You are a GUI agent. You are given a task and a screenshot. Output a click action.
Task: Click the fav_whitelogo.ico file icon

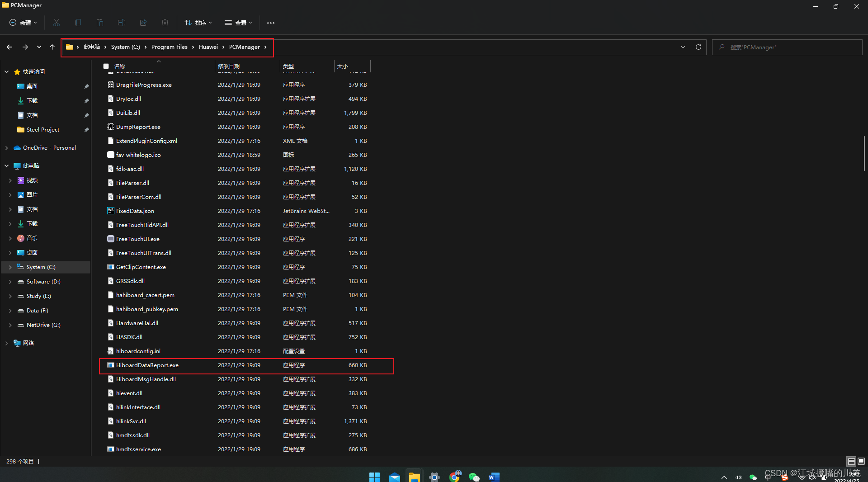[x=110, y=155]
